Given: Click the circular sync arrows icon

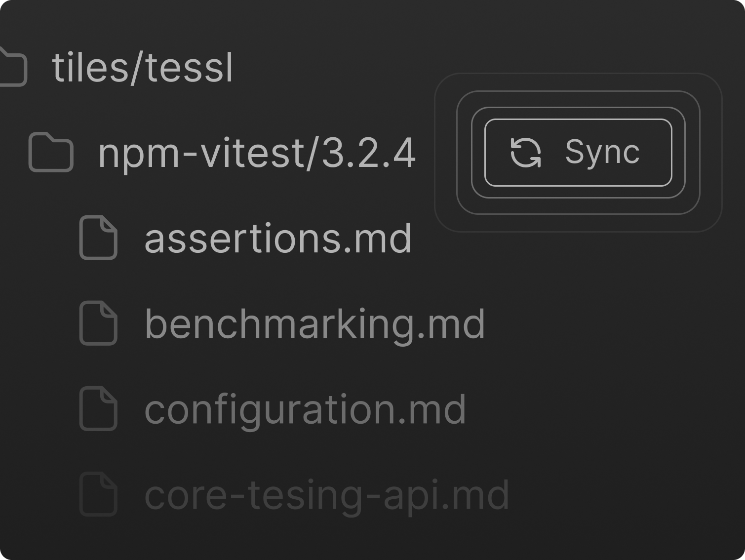Looking at the screenshot, I should click(526, 153).
